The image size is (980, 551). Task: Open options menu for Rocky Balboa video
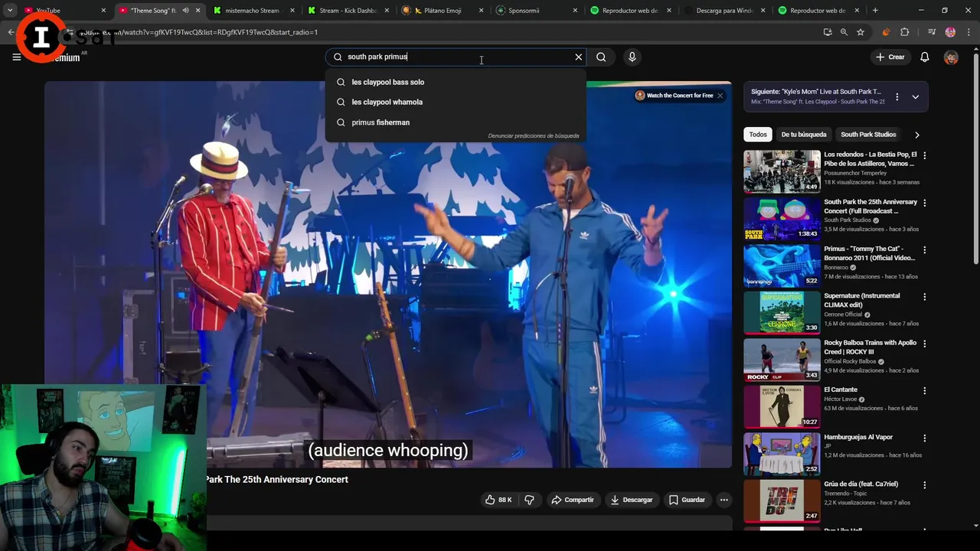[x=924, y=344]
